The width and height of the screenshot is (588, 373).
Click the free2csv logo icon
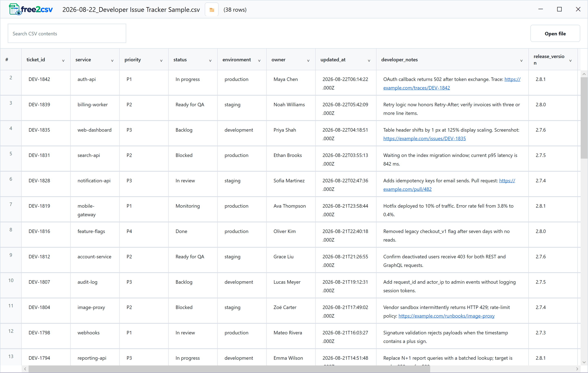[31, 10]
